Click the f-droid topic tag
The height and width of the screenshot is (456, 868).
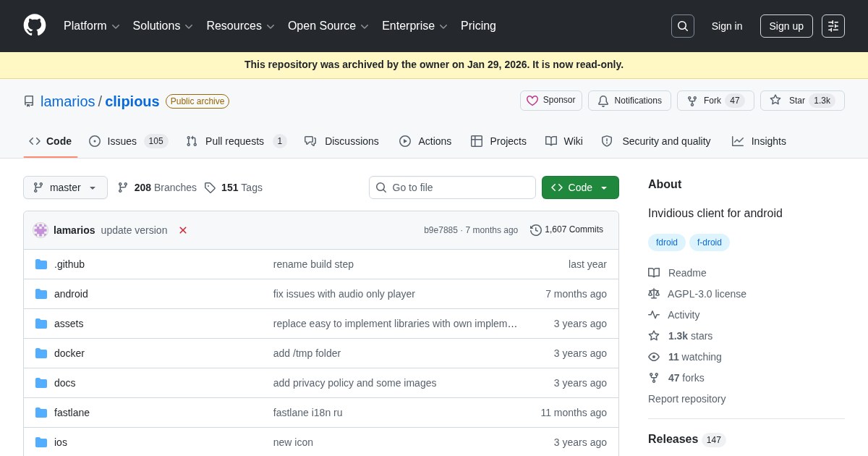click(710, 242)
